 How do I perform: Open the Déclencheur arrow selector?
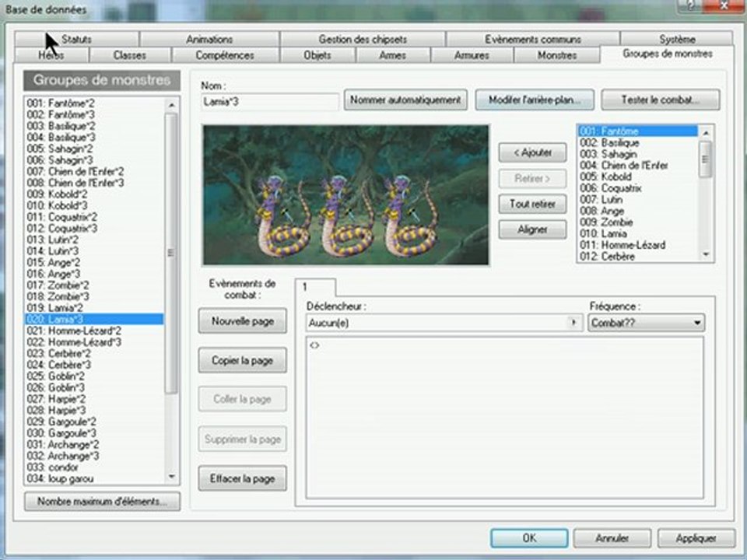pyautogui.click(x=574, y=323)
